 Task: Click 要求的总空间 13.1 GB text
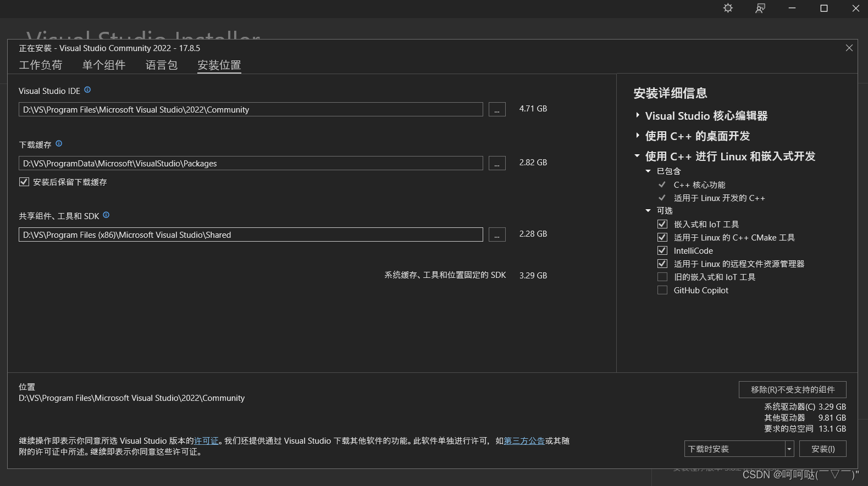point(805,428)
